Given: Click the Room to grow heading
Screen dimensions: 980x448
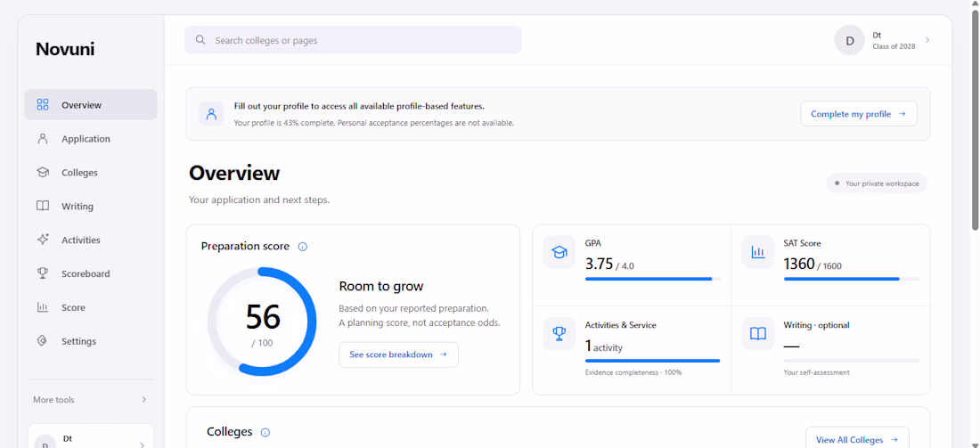Looking at the screenshot, I should (x=381, y=286).
